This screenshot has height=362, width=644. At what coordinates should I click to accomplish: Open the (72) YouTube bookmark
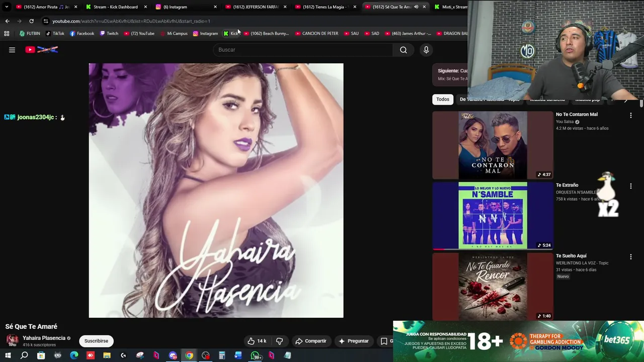pos(139,34)
